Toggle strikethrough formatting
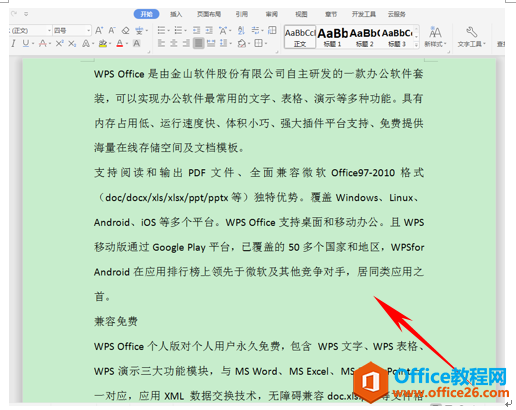Screen dimensions: 516x410 [x=42, y=43]
